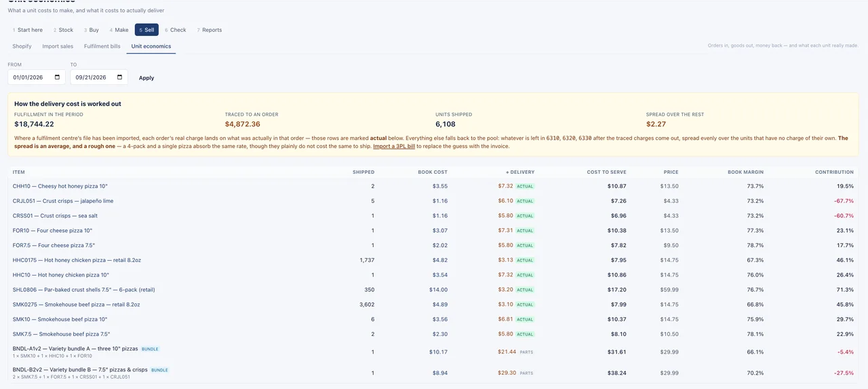Open the CRJL051 Crust crisps jalapeño lime row

pyautogui.click(x=433, y=201)
